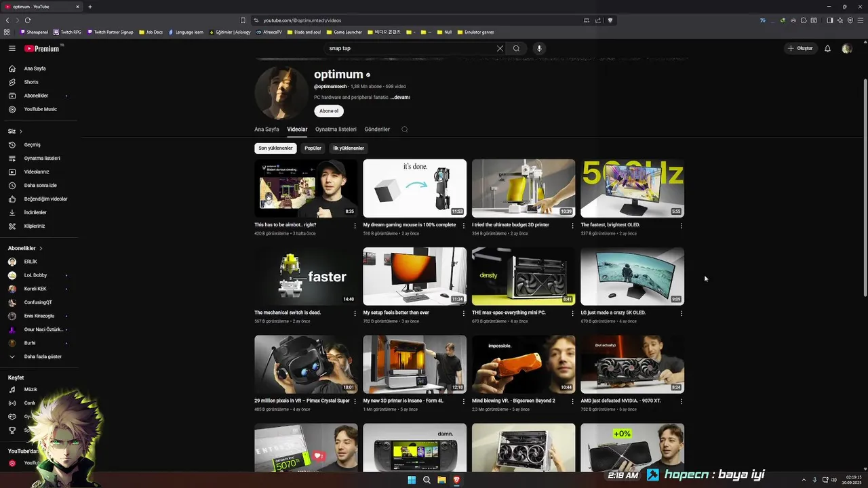Open 'Mind blowing VR - Bigscreen Beyond 2' thumbnail
This screenshot has height=488, width=868.
(524, 365)
